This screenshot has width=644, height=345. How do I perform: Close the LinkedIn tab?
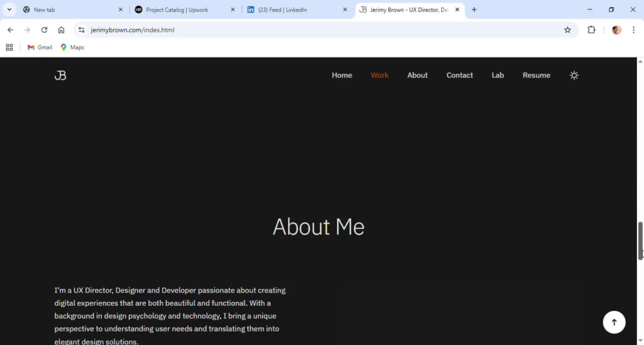pyautogui.click(x=345, y=10)
